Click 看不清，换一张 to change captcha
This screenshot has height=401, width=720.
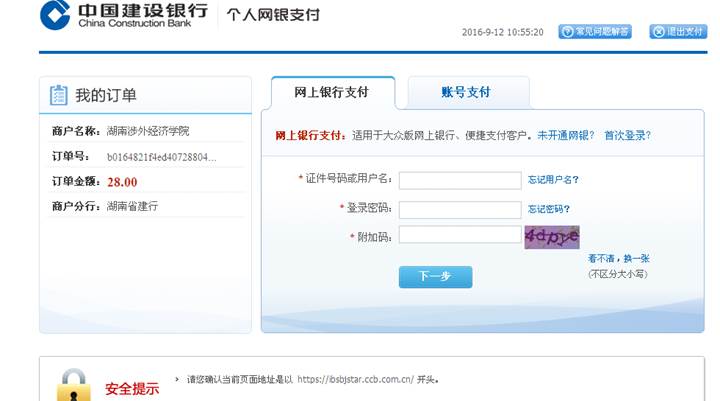tap(619, 259)
